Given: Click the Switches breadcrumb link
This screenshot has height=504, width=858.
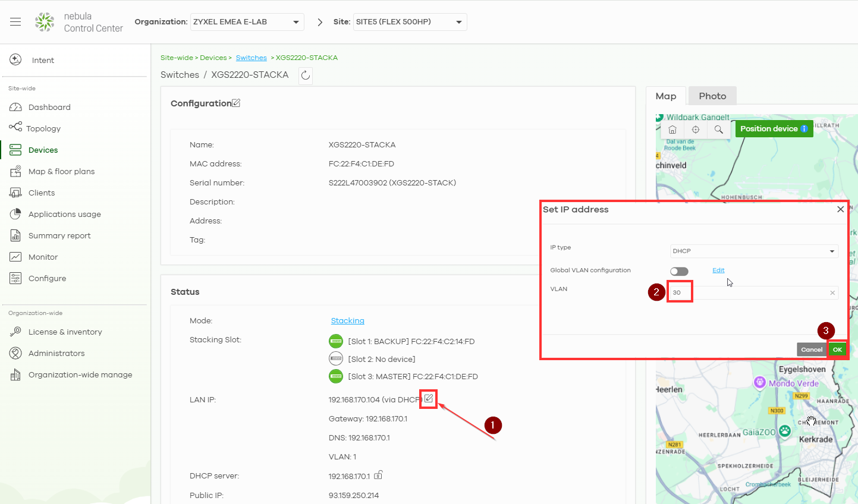Looking at the screenshot, I should pos(251,58).
